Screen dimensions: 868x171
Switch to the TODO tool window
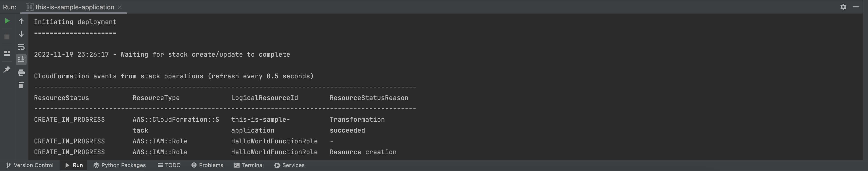pyautogui.click(x=169, y=165)
